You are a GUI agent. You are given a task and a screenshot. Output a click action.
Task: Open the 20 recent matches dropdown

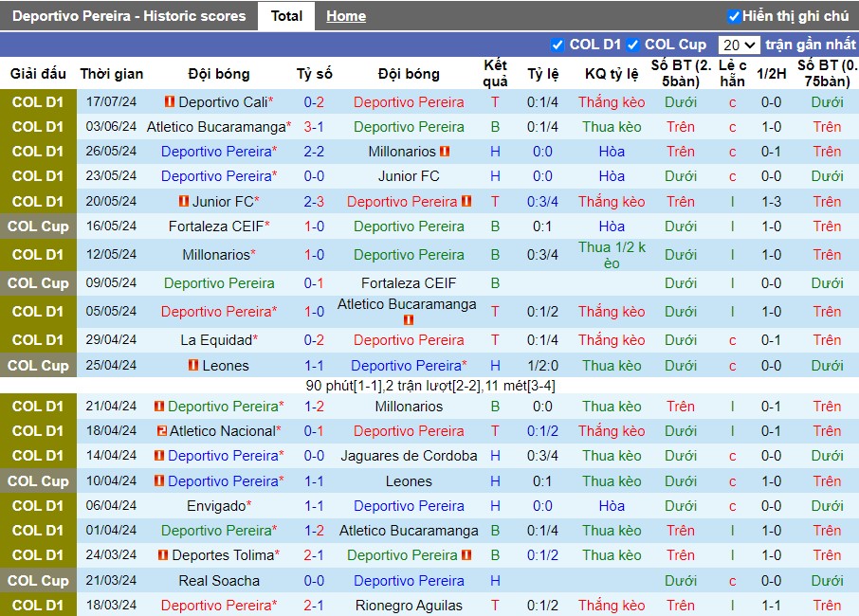click(x=739, y=45)
